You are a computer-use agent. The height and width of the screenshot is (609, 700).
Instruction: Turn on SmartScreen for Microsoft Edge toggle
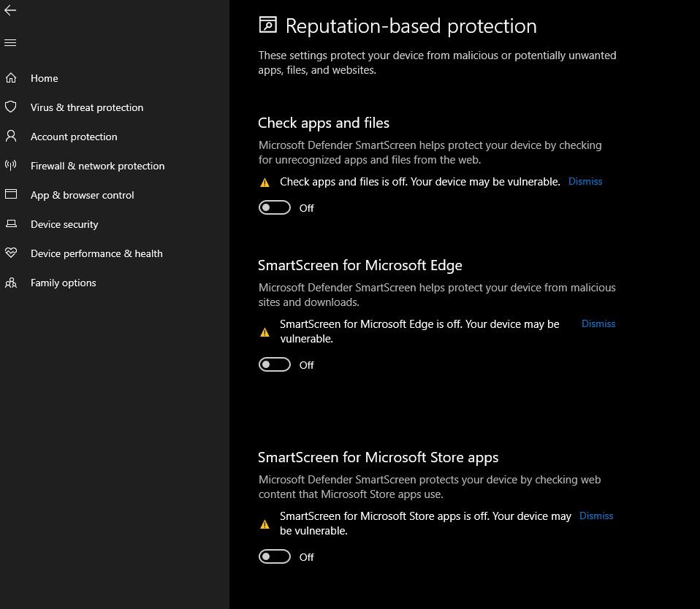click(x=275, y=365)
